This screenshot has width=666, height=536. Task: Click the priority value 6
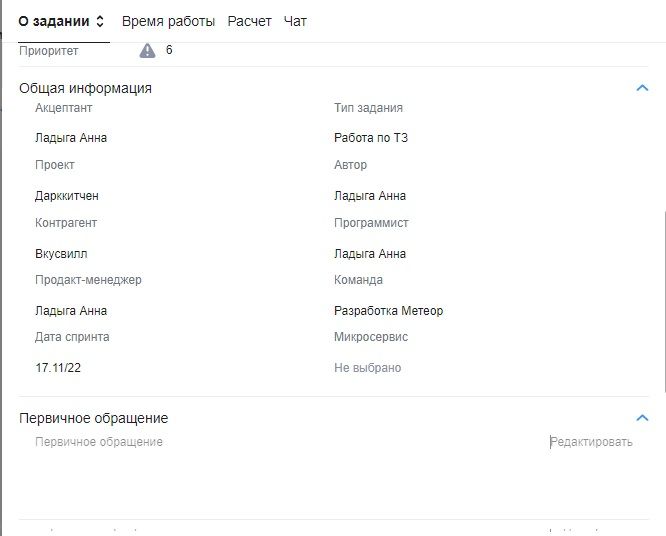(x=169, y=50)
